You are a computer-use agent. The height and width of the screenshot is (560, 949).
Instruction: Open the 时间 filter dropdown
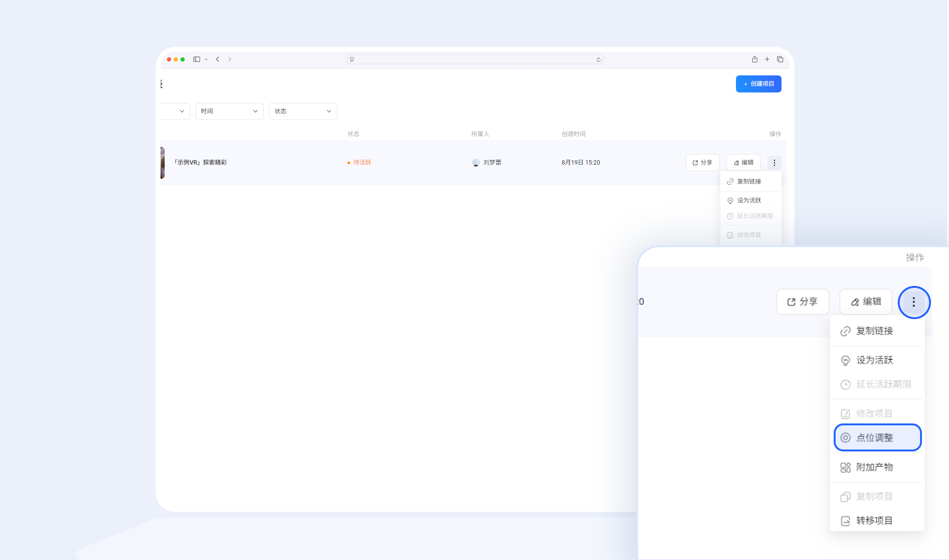(229, 111)
